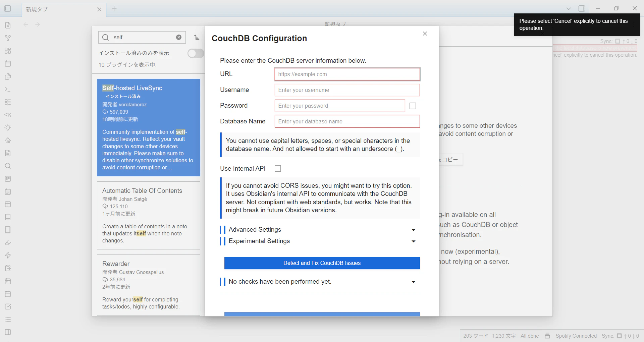
Task: Click the URL input field
Action: (347, 74)
